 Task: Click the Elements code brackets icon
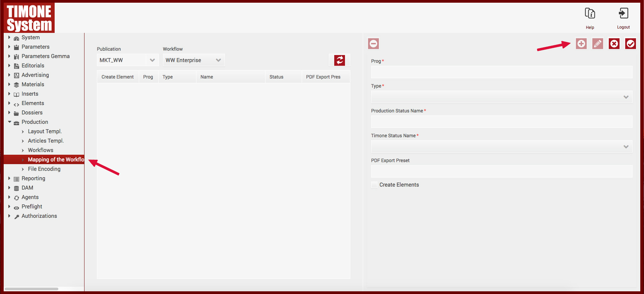pos(16,104)
